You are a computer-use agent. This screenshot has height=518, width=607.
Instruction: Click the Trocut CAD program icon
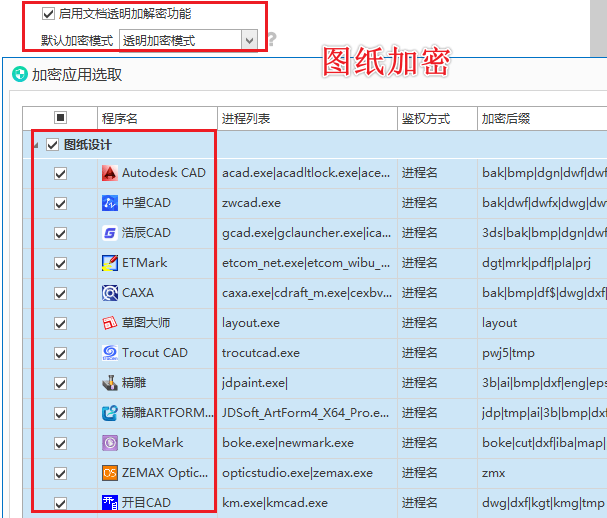(110, 353)
